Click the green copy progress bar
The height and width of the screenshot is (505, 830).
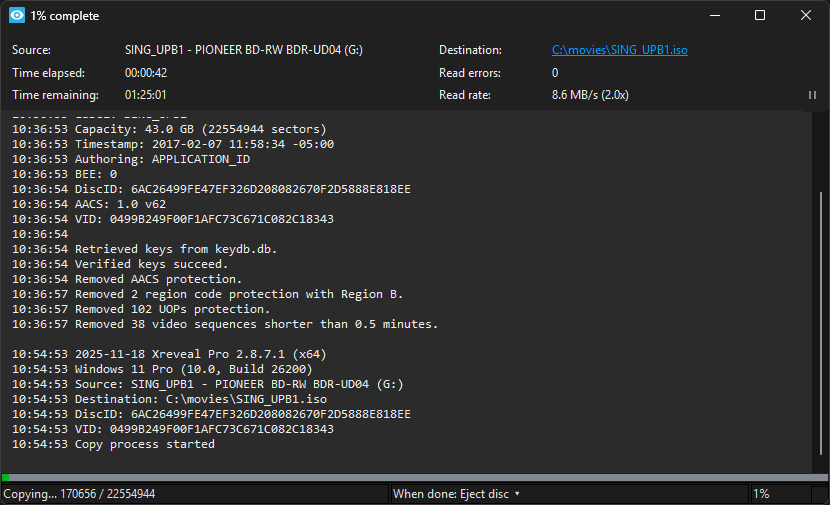pyautogui.click(x=6, y=478)
